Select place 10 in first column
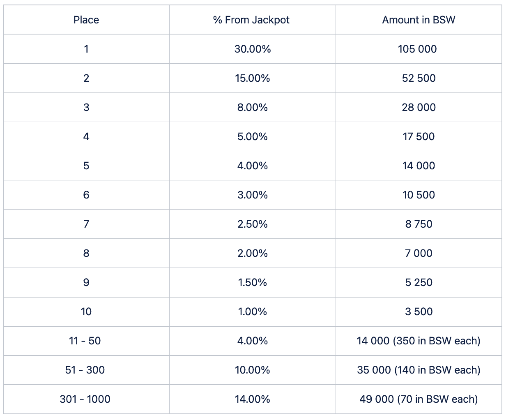The image size is (506, 420). 86,312
